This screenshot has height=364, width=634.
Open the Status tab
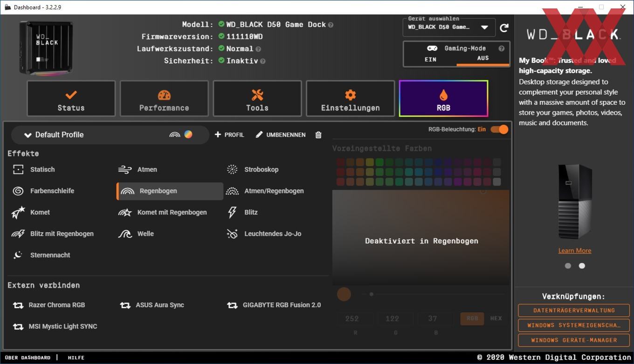pos(71,99)
